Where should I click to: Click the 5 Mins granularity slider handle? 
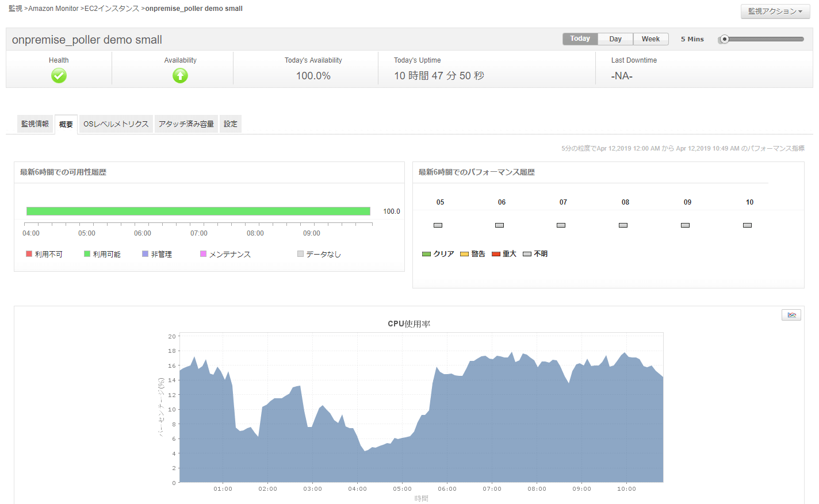click(x=725, y=39)
